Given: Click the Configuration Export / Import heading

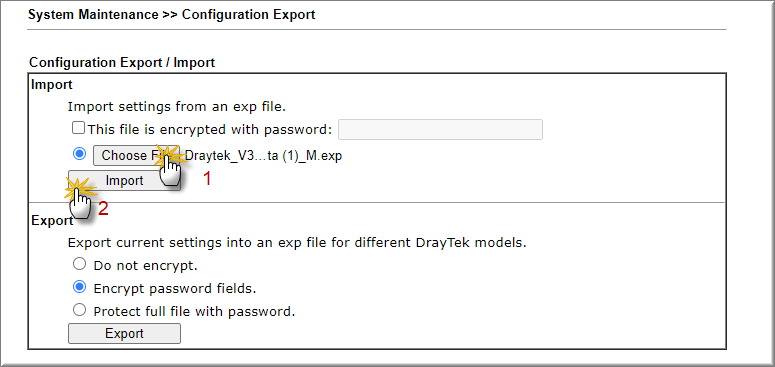Looking at the screenshot, I should pos(122,63).
